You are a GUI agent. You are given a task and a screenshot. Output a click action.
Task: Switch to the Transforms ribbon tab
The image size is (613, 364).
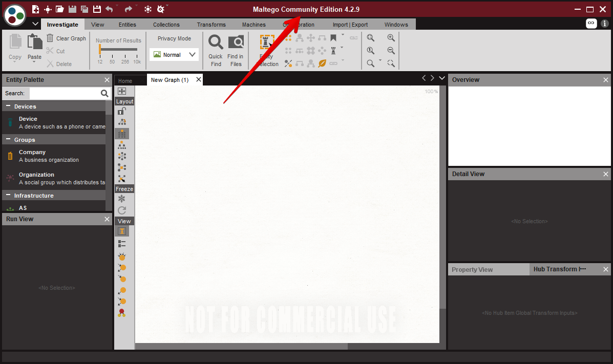pyautogui.click(x=211, y=25)
